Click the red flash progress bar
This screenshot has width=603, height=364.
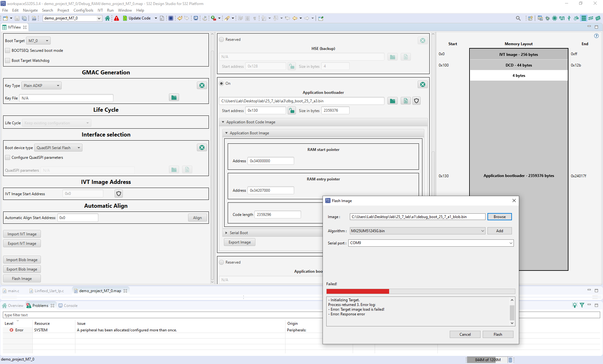358,292
